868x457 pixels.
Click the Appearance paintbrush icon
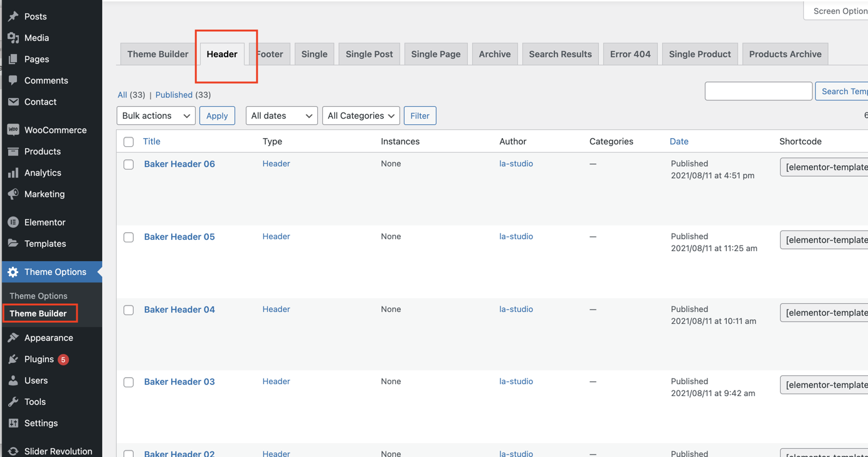click(x=13, y=338)
